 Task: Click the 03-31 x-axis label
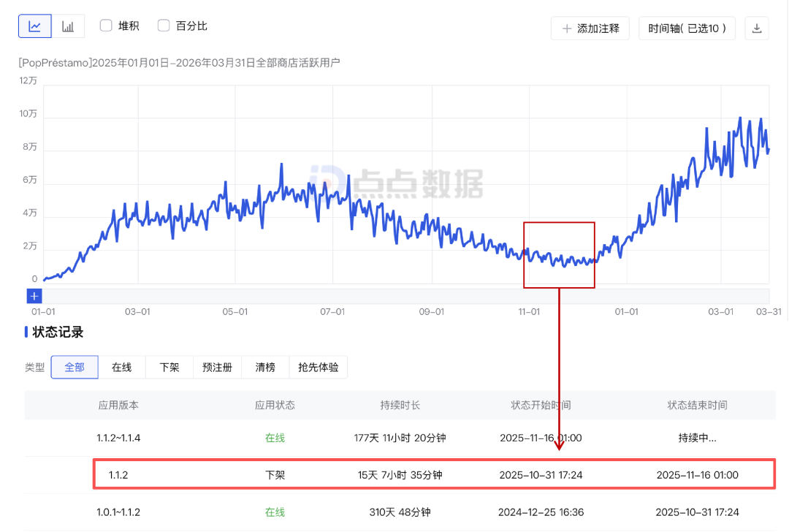coord(769,312)
